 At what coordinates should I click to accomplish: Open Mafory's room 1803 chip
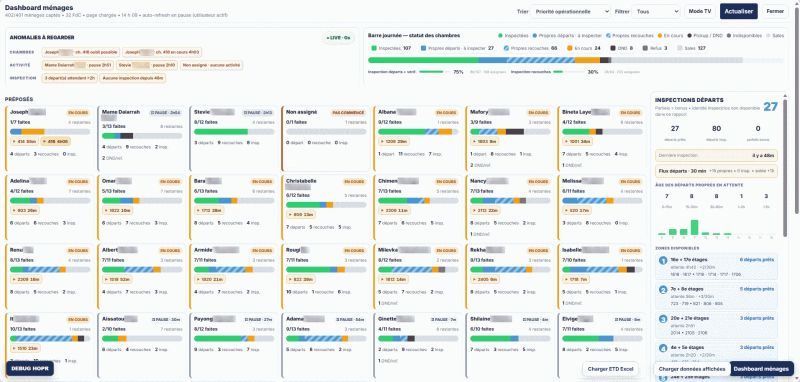click(484, 141)
